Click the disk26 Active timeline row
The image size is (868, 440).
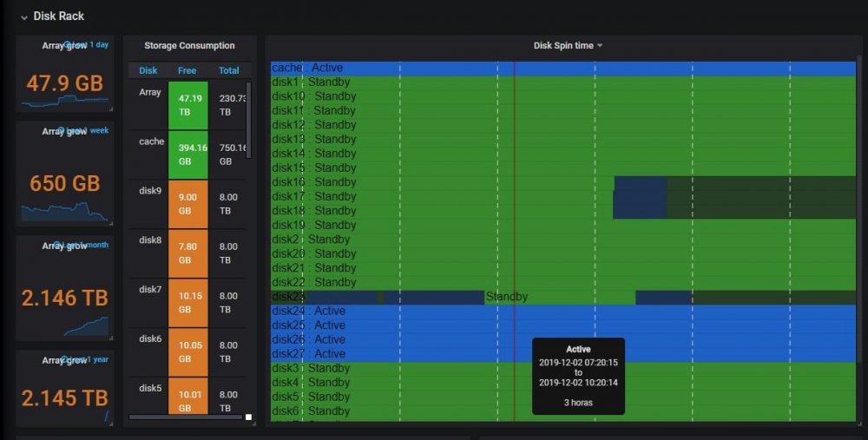pos(563,340)
